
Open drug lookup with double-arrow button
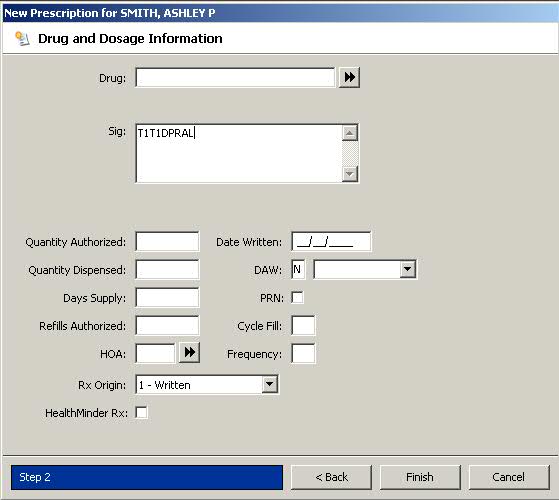click(x=349, y=77)
